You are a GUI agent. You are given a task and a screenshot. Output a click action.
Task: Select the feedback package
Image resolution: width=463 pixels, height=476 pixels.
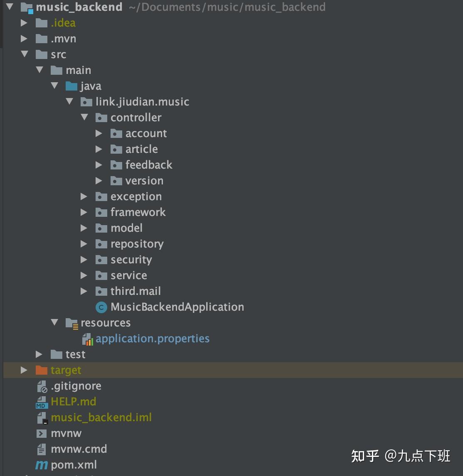tap(148, 165)
